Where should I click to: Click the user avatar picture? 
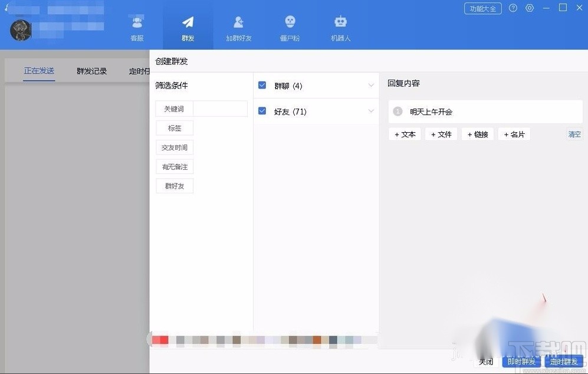point(20,30)
